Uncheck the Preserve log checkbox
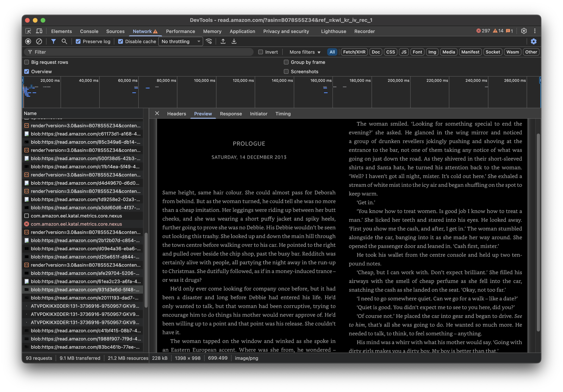 (x=78, y=41)
